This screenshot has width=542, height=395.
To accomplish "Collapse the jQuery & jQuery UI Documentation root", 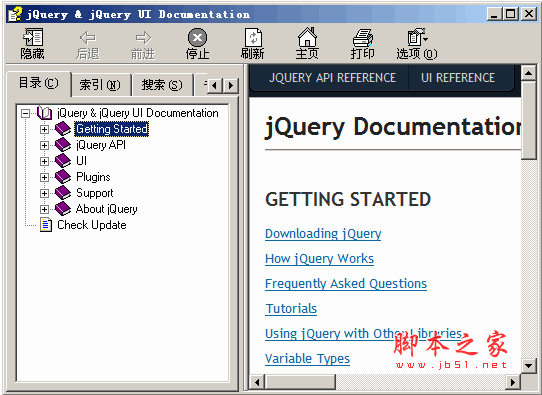I will pyautogui.click(x=25, y=113).
